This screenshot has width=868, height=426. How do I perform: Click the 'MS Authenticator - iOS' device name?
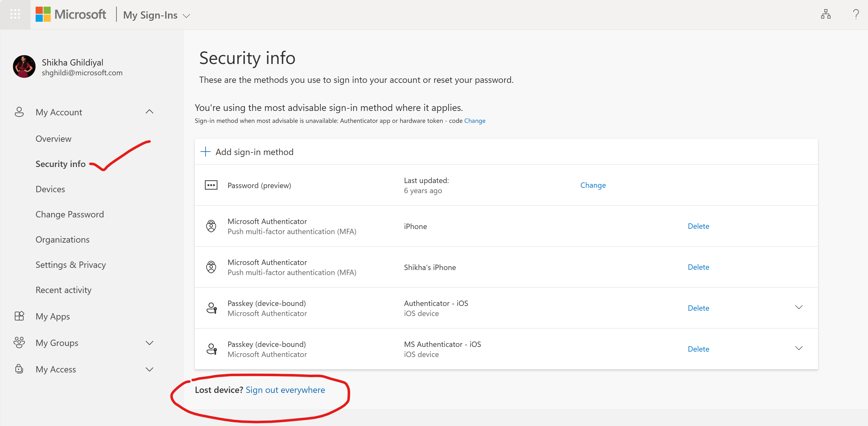point(442,344)
